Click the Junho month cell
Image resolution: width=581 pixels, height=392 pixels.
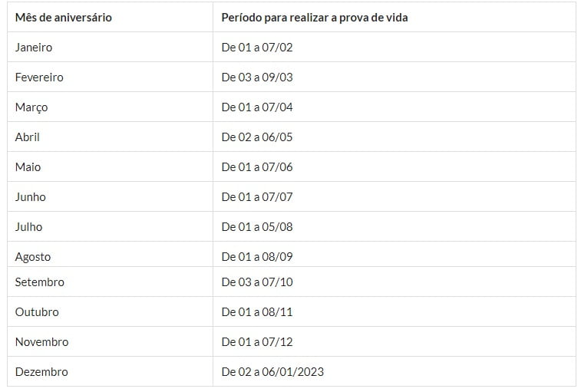click(31, 196)
